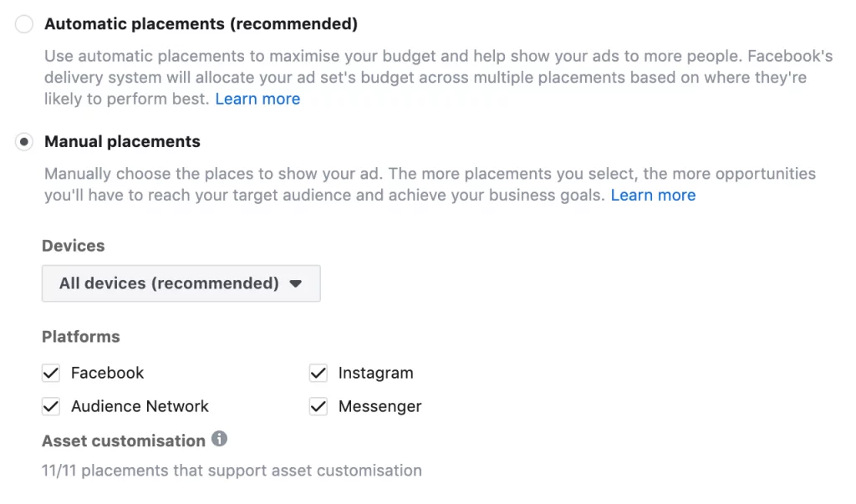856x504 pixels.
Task: Click the Platforms section heading
Action: click(x=81, y=337)
